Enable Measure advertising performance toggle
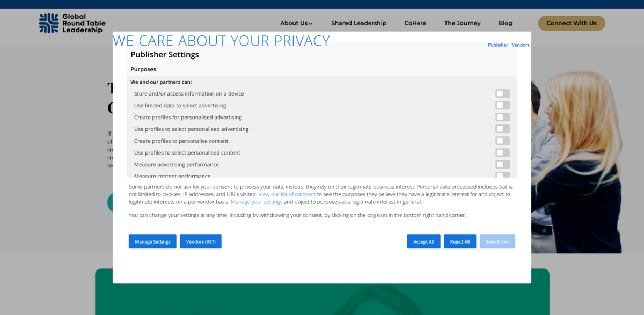644x315 pixels. [502, 165]
